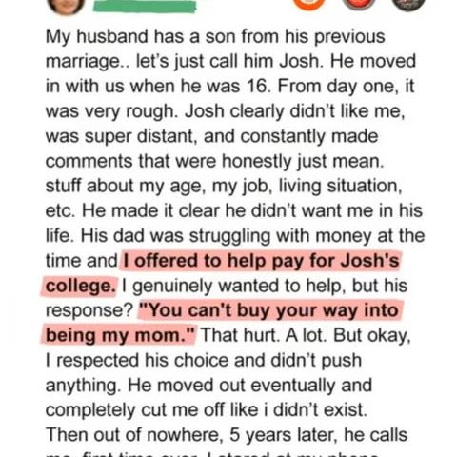Viewport: 476px width, 457px height.
Task: Click the phrase 'was super distant'
Action: pos(120,136)
